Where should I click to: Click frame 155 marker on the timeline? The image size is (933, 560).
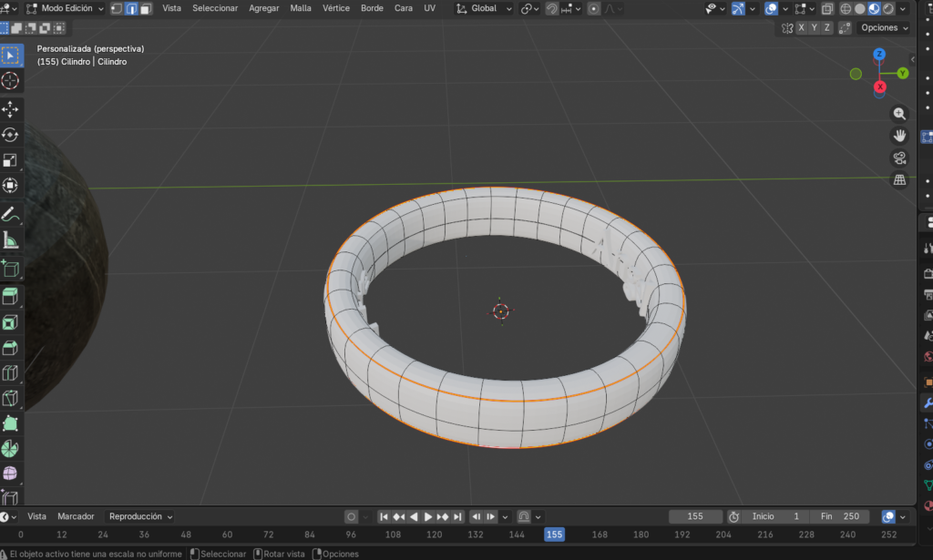(554, 535)
